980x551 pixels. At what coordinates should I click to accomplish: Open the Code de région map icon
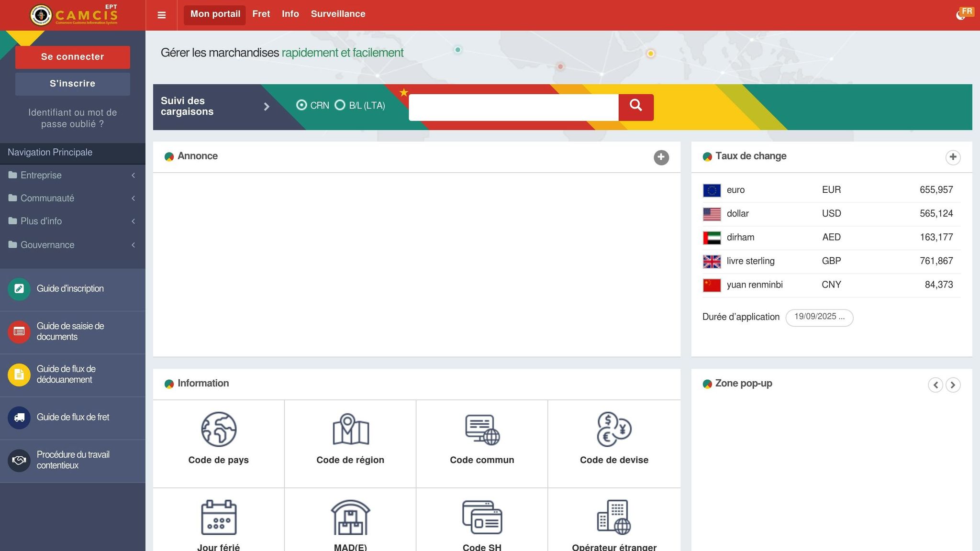tap(350, 429)
